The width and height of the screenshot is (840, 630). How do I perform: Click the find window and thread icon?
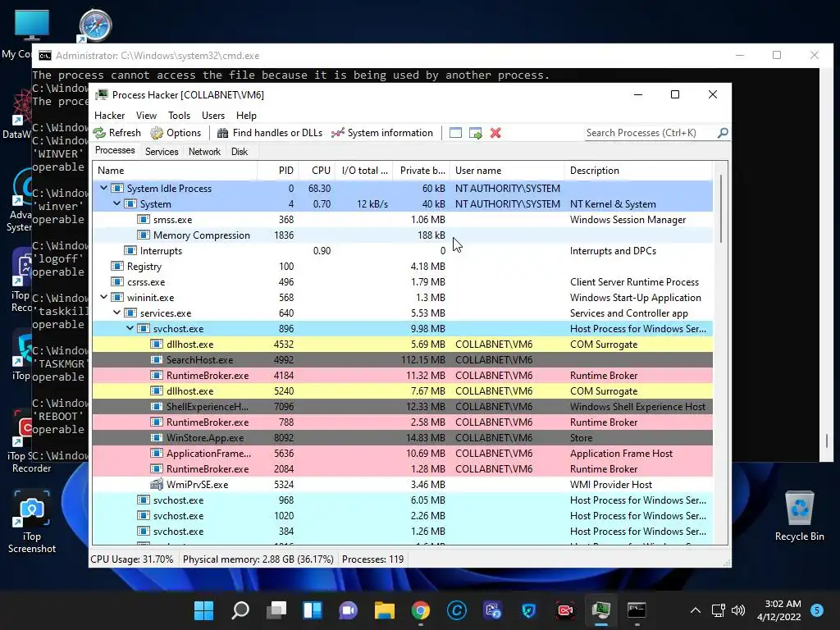pyautogui.click(x=475, y=133)
